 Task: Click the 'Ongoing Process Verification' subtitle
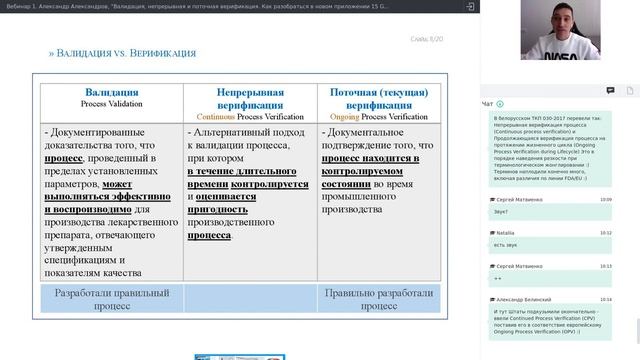tap(379, 117)
